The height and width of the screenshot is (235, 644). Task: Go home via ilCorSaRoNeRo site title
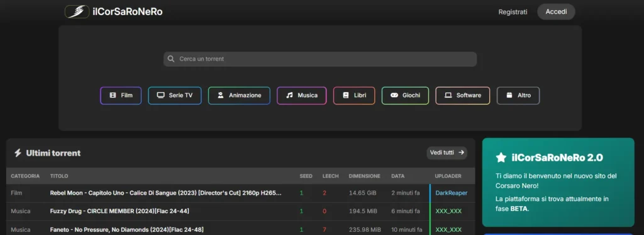pos(128,12)
